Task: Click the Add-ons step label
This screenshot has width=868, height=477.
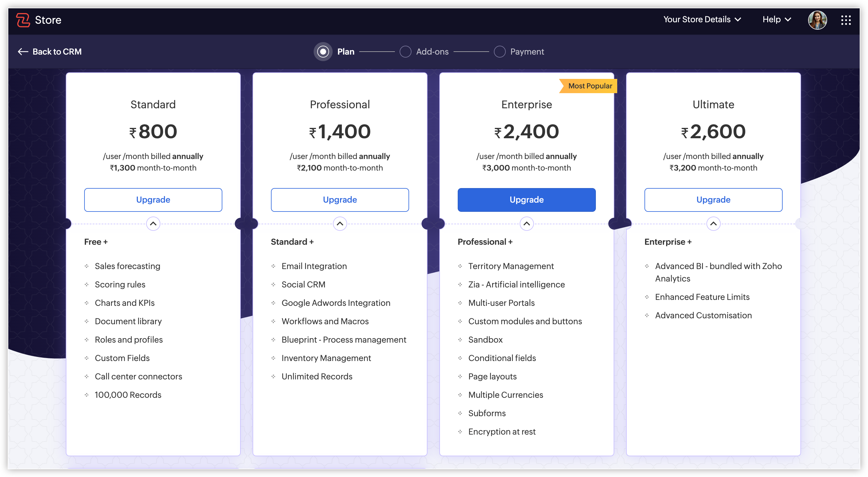Action: (432, 52)
